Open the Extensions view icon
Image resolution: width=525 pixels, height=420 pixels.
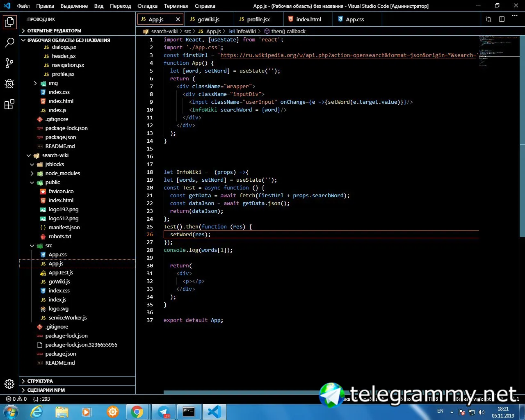click(x=9, y=105)
